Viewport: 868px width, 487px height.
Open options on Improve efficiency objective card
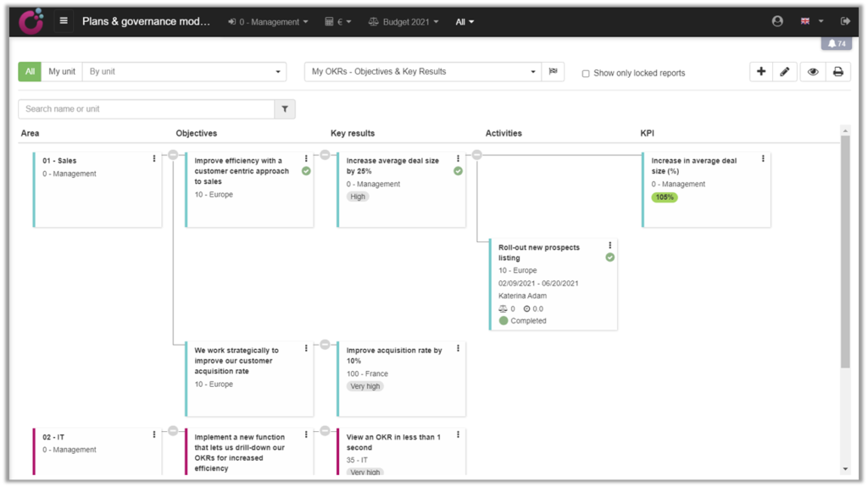(x=306, y=159)
